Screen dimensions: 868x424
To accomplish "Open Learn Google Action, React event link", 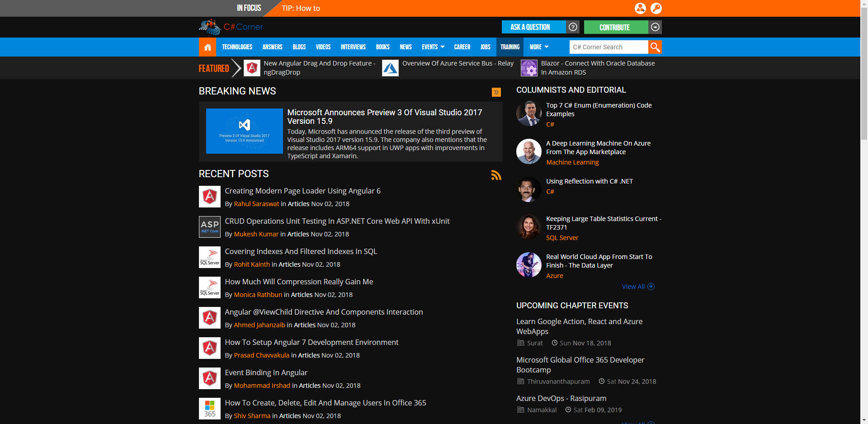I will [x=580, y=326].
